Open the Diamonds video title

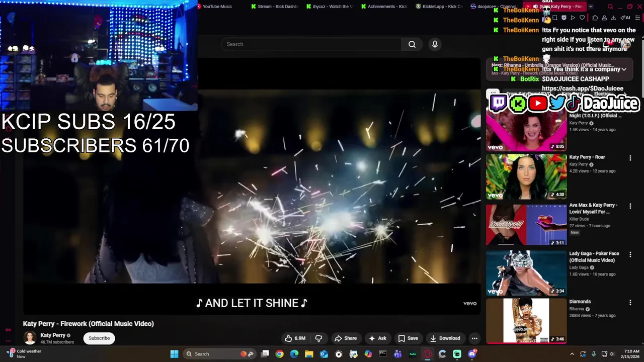(580, 302)
